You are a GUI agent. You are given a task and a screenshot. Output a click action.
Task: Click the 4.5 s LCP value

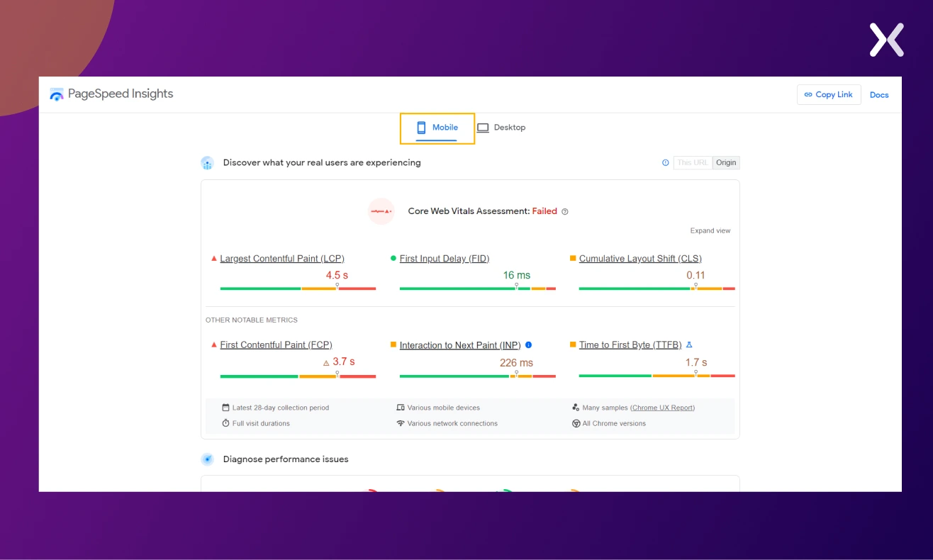337,275
